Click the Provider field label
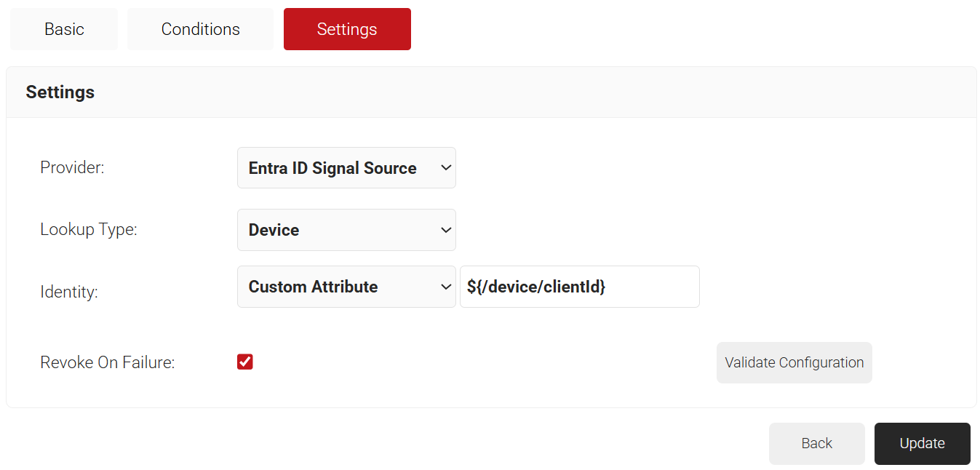Viewport: 980px width, 470px height. coord(72,167)
